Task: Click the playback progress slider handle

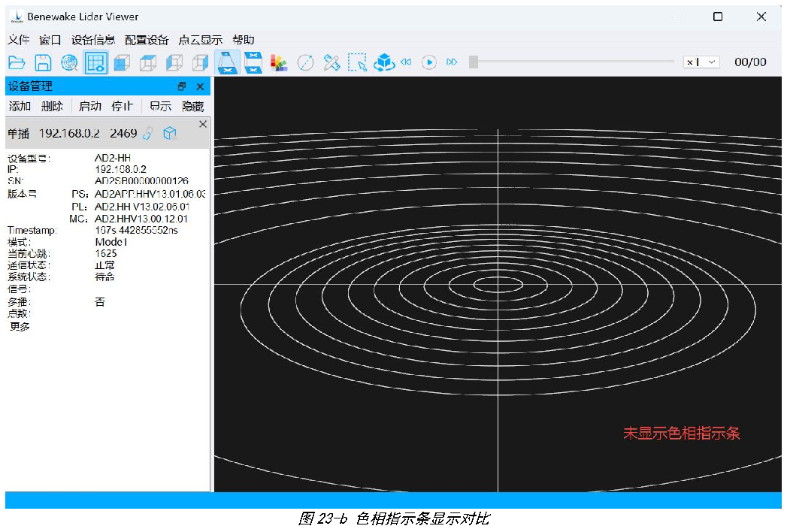Action: coord(474,62)
